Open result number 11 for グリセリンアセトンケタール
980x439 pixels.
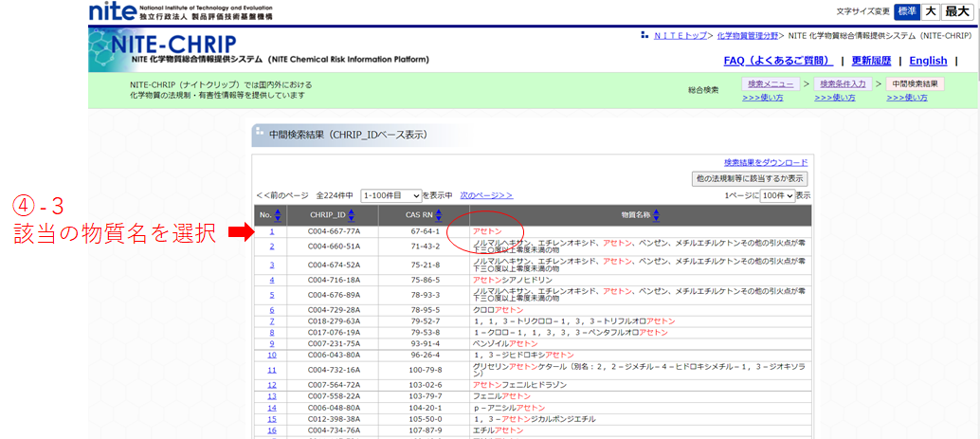(x=271, y=370)
